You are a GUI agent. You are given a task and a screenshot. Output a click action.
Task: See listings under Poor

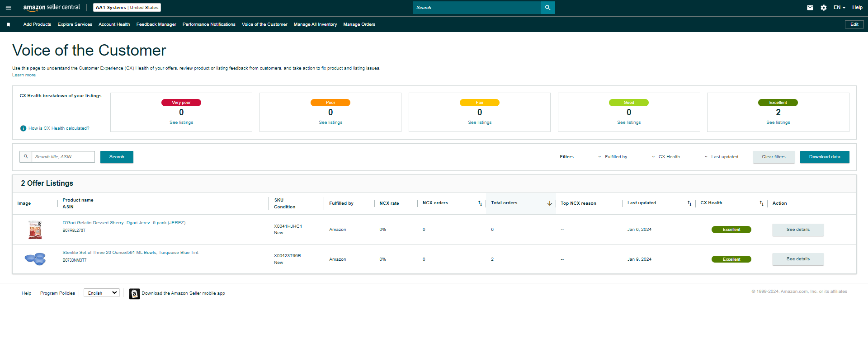click(x=330, y=122)
